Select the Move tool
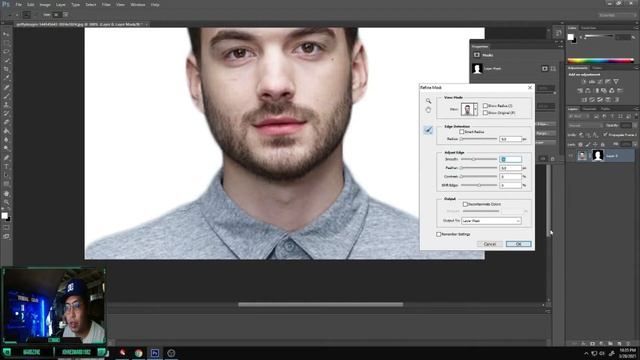 6,34
